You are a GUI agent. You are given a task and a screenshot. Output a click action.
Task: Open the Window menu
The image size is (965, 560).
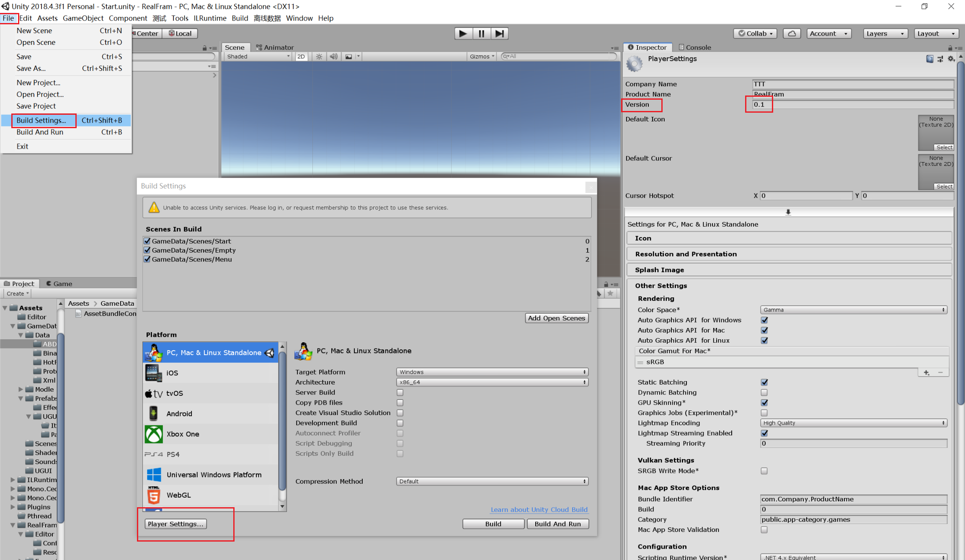coord(299,18)
